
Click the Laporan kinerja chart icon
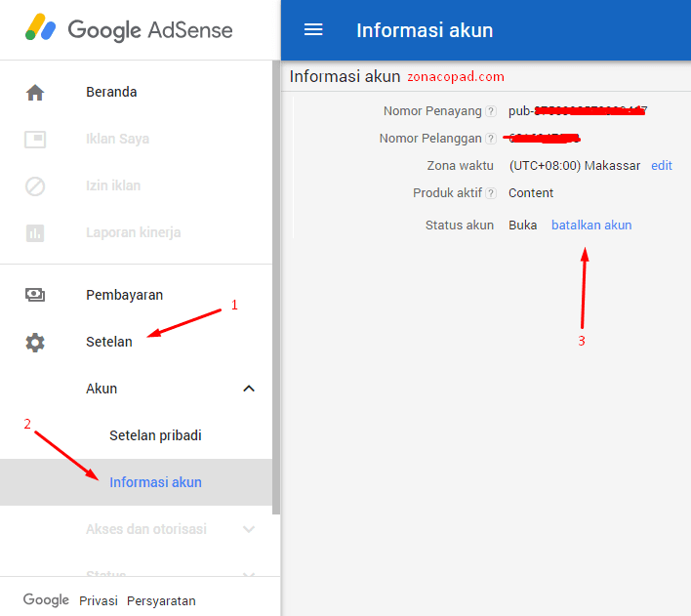(x=35, y=232)
